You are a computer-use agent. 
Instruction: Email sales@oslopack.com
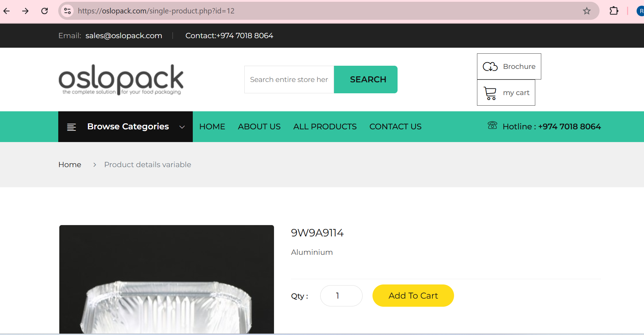coord(124,35)
